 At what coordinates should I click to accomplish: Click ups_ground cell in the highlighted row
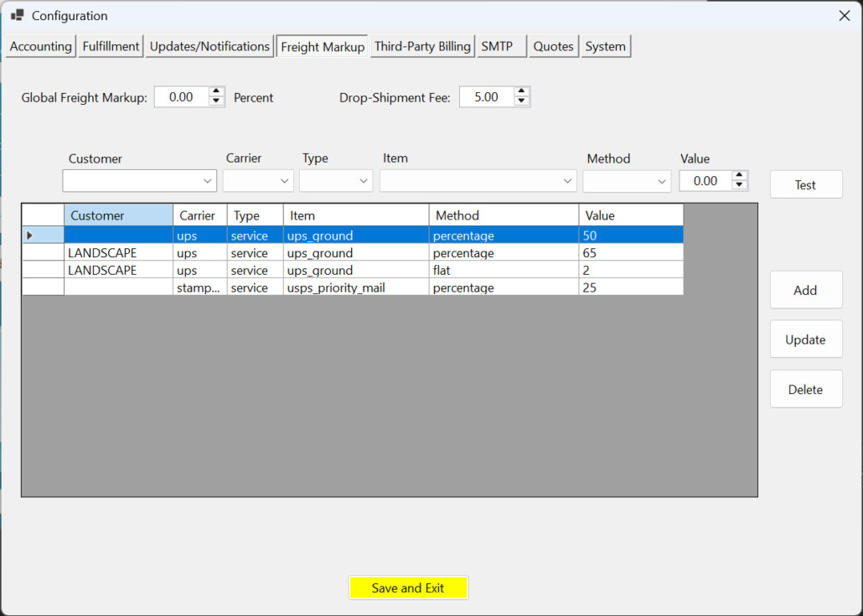(x=356, y=235)
